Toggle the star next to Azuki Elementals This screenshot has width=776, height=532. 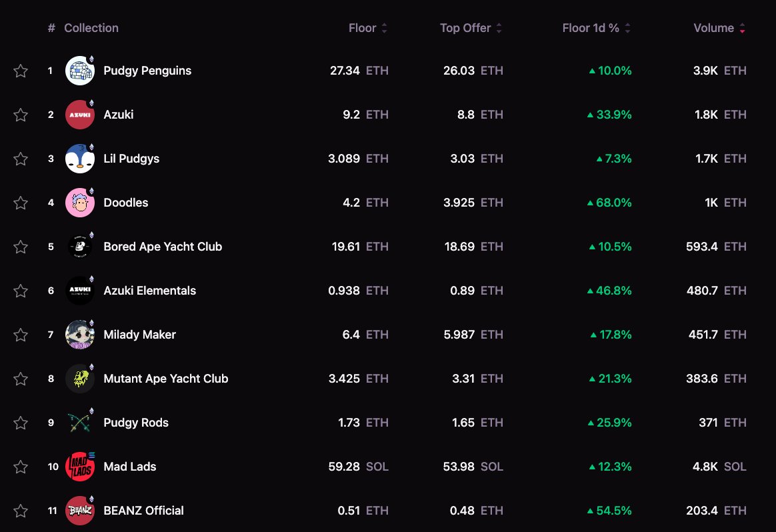21,291
